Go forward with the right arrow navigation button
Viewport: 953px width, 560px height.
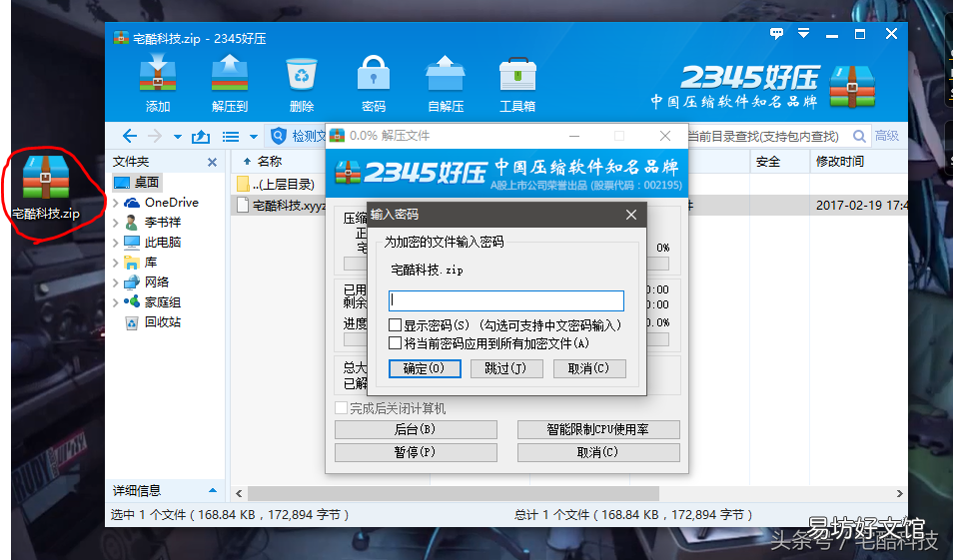(155, 136)
